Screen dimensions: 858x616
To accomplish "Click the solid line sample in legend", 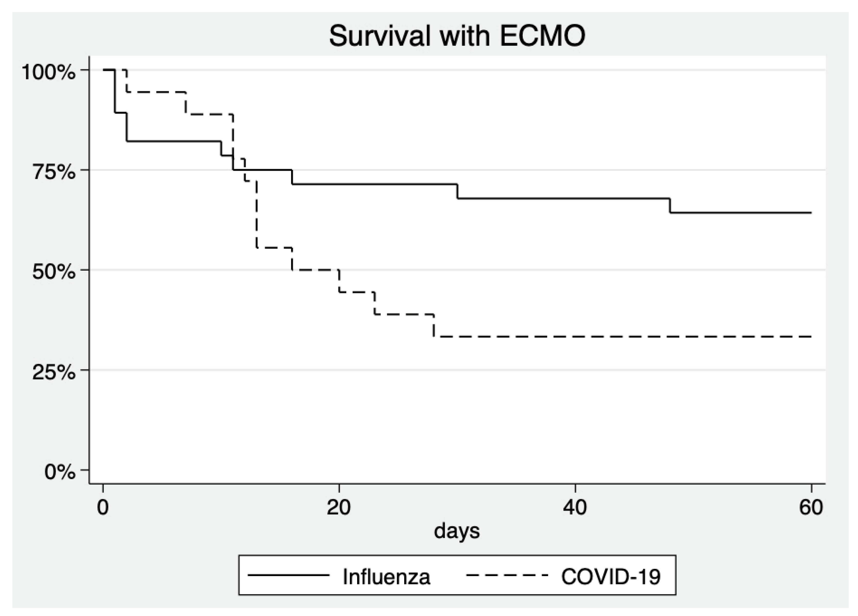I will coord(289,575).
